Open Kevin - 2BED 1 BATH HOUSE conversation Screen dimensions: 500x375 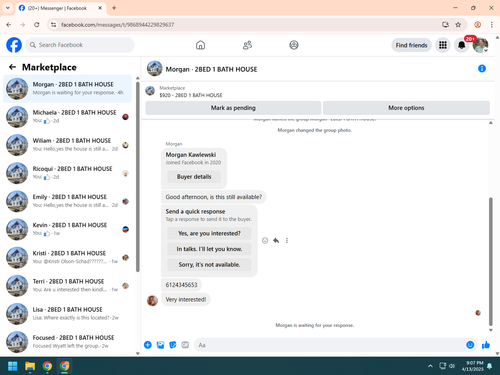pos(67,229)
